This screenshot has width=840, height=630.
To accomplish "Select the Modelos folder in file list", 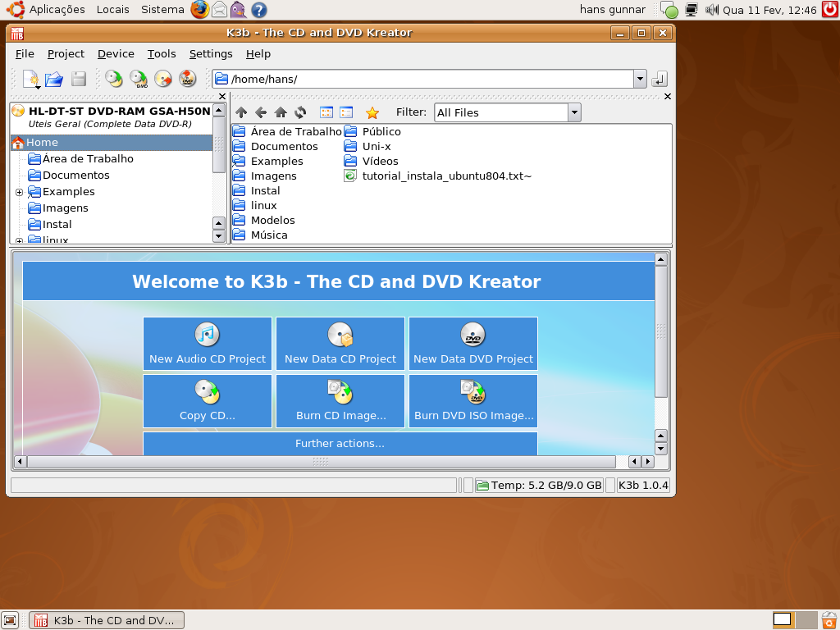I will (x=263, y=220).
